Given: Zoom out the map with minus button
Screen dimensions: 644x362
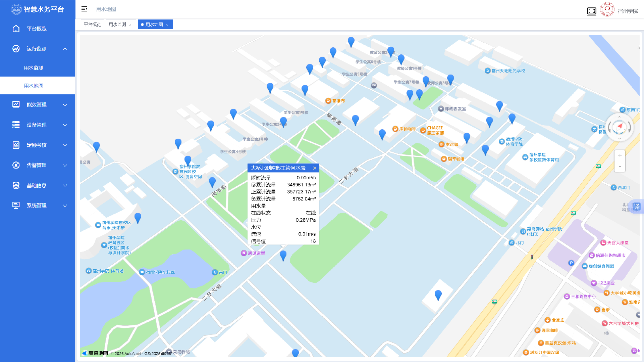Looking at the screenshot, I should tap(620, 167).
